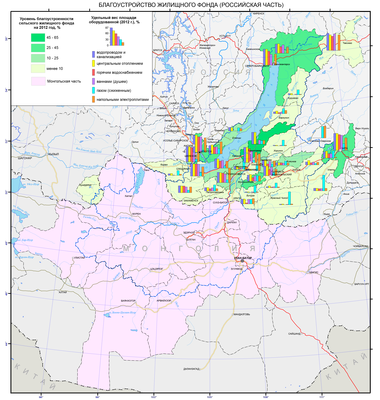This screenshot has height=400, width=380.
Task: Click yellow центральным отоплением legend marker
Action: pyautogui.click(x=94, y=63)
